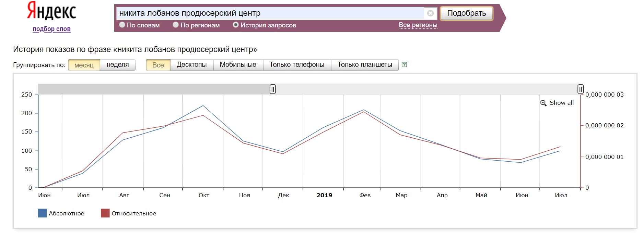
Task: Select the История запросов radio button
Action: [x=236, y=25]
